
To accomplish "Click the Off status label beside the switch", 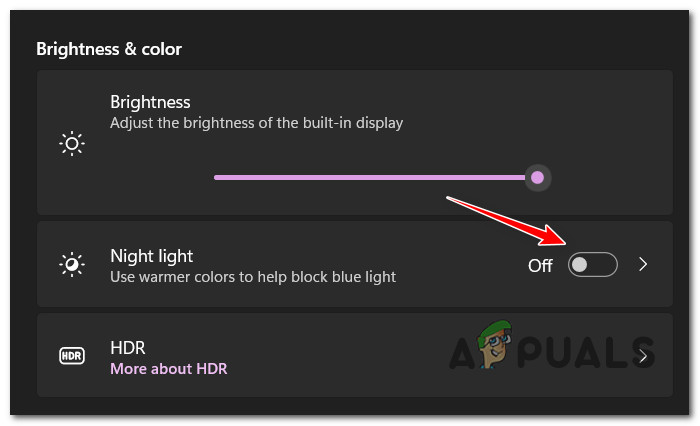I will [540, 265].
